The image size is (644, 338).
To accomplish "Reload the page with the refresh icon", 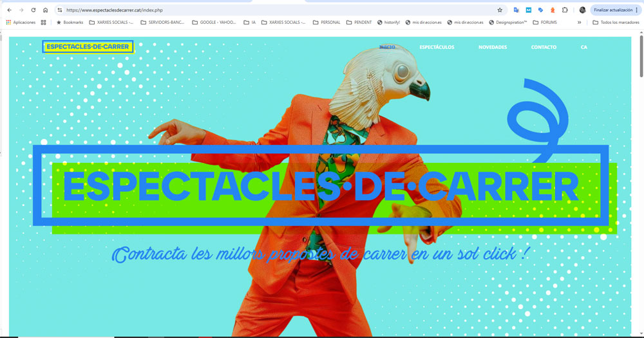I will click(x=33, y=10).
